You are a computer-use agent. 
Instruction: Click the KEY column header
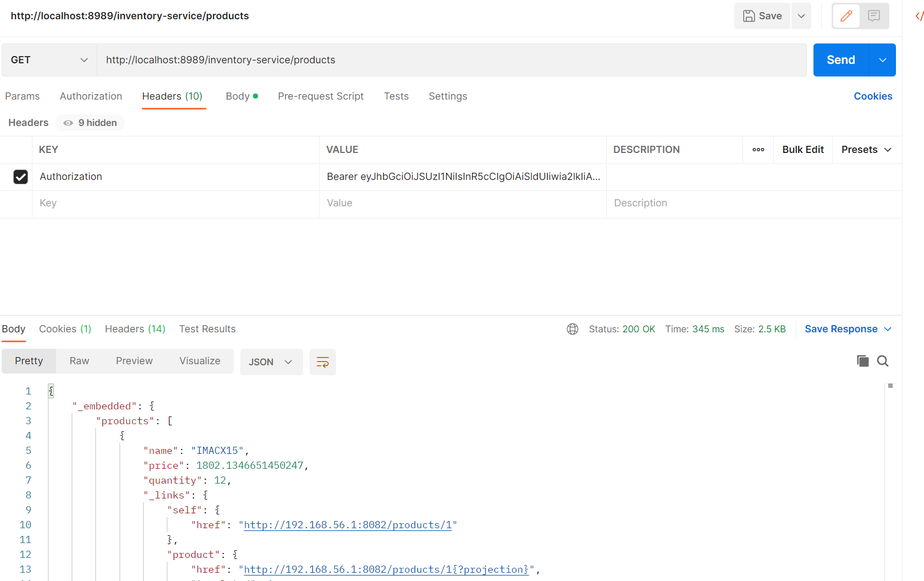pos(48,150)
